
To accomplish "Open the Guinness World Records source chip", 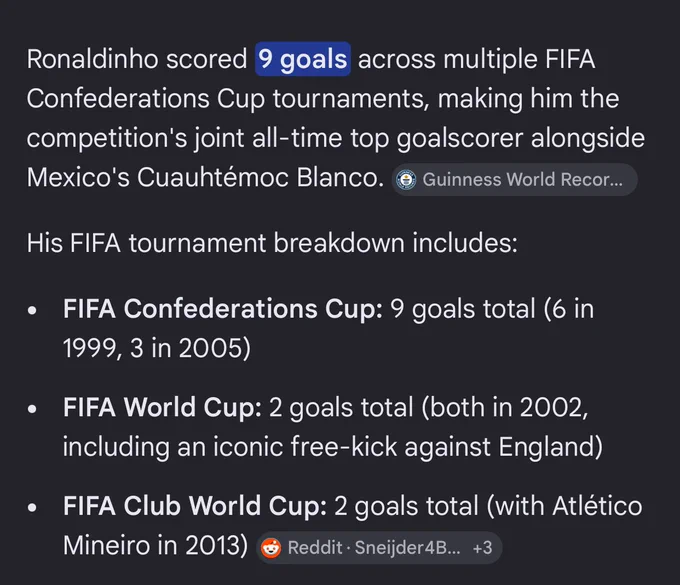I will tap(514, 180).
